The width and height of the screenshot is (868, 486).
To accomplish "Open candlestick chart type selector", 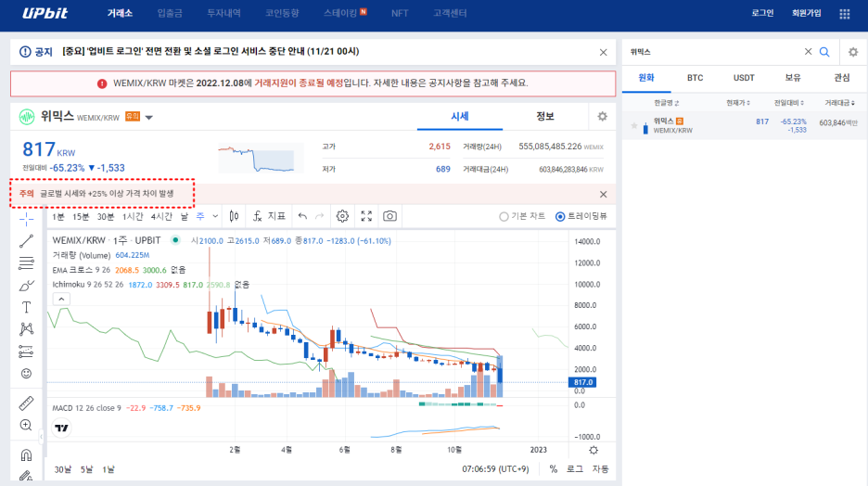I will click(235, 216).
